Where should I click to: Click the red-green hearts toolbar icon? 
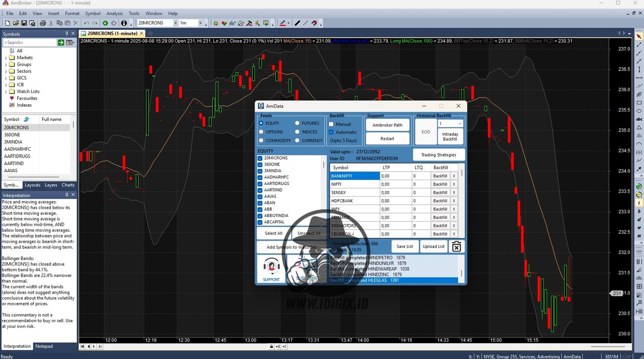pos(224,23)
